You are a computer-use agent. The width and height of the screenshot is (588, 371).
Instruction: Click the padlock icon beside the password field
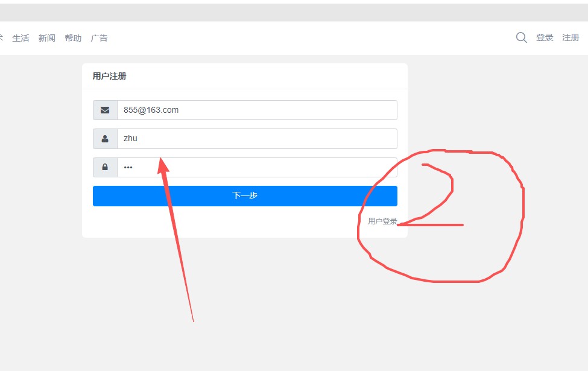coord(105,167)
